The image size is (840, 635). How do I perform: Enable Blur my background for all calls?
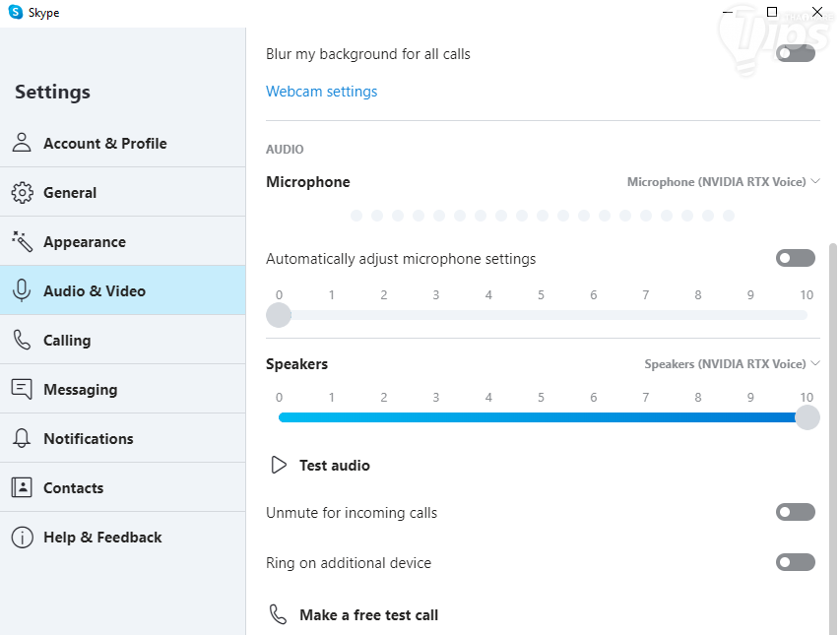tap(795, 53)
